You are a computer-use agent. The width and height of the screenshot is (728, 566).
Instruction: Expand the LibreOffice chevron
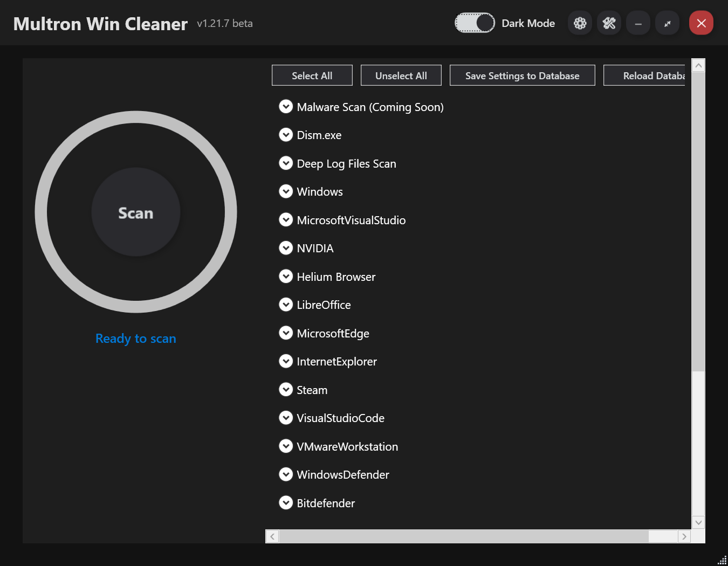[x=286, y=305]
